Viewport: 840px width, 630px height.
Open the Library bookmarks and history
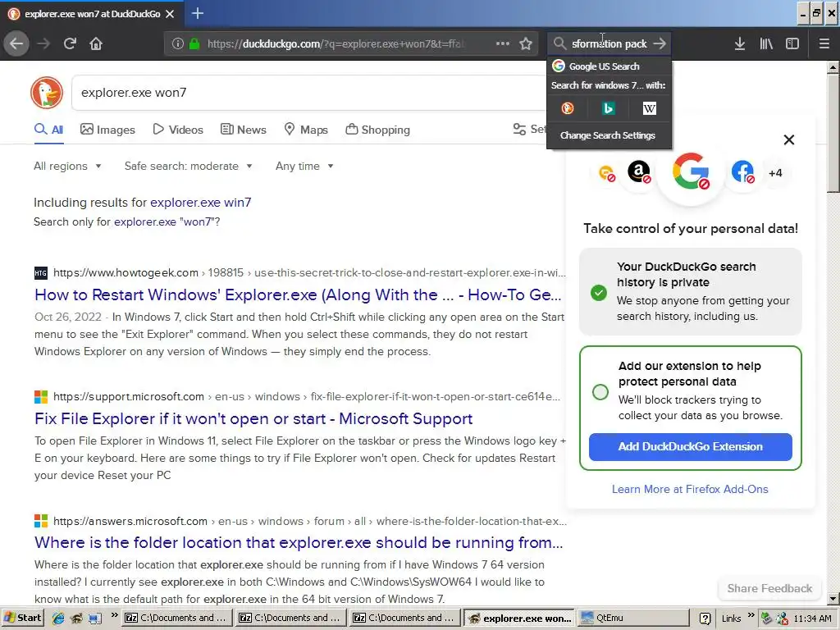pos(766,43)
